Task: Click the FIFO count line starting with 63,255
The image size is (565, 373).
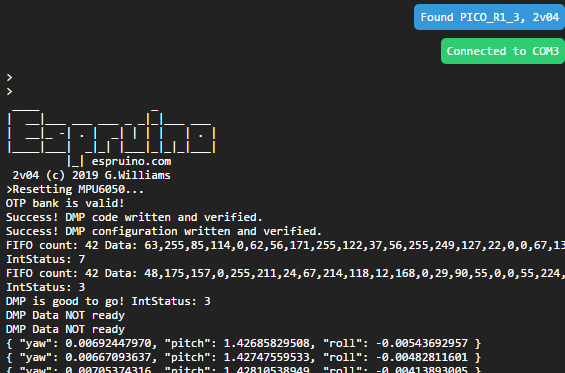Action: [x=285, y=245]
